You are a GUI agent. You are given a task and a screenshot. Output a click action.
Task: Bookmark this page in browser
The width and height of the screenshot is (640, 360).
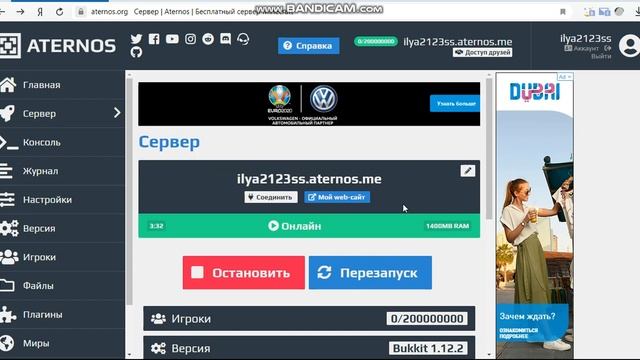(x=563, y=12)
